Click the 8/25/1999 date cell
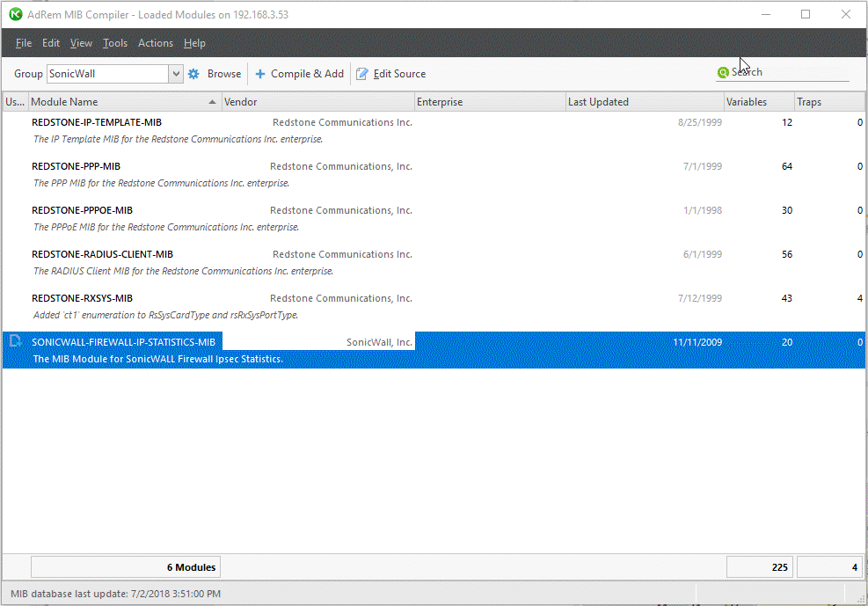868x606 pixels. pyautogui.click(x=700, y=122)
